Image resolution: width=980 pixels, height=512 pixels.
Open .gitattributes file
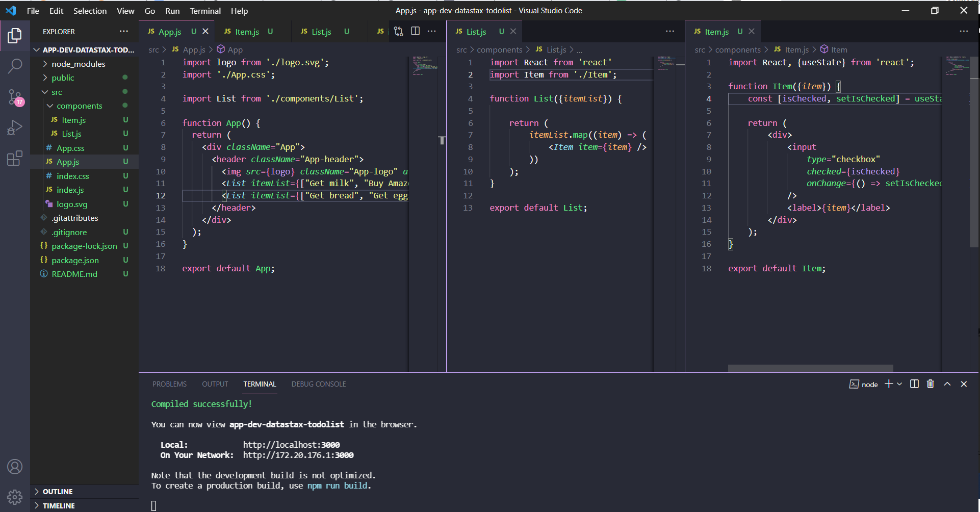tap(85, 218)
